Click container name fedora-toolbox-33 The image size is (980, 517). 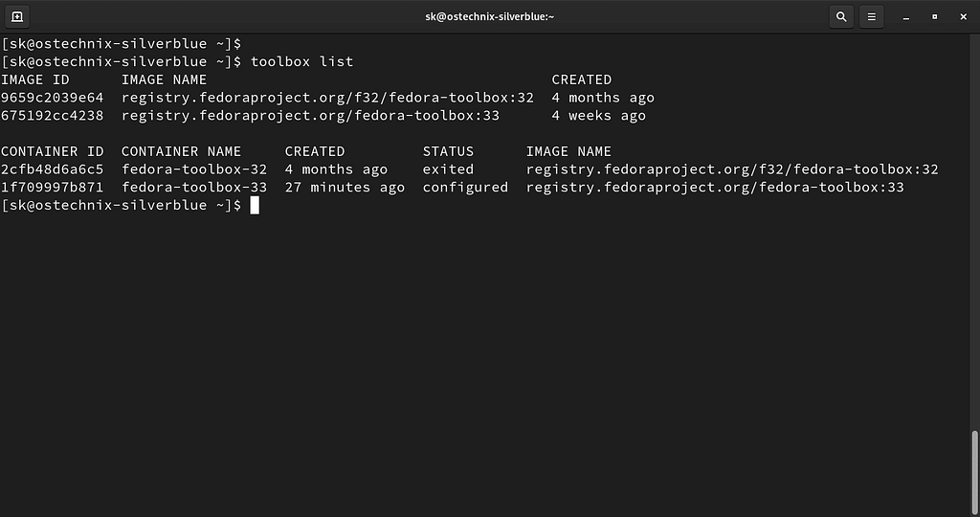tap(194, 188)
